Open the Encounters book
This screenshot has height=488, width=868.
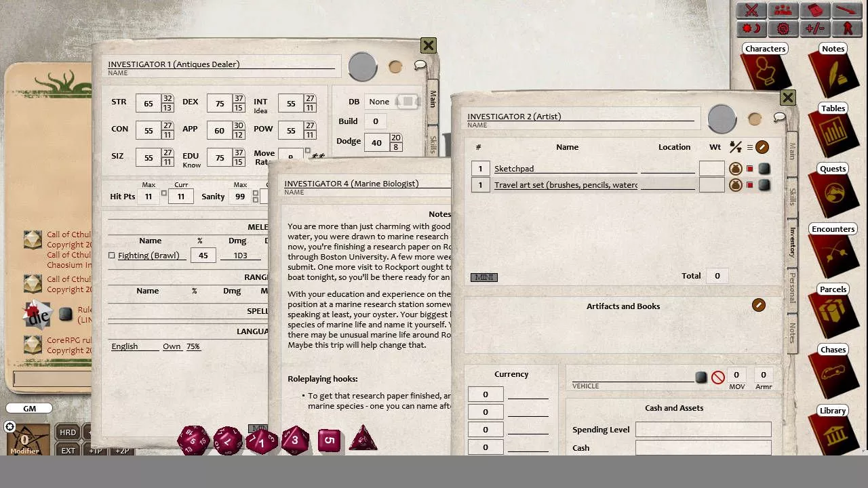coord(833,250)
